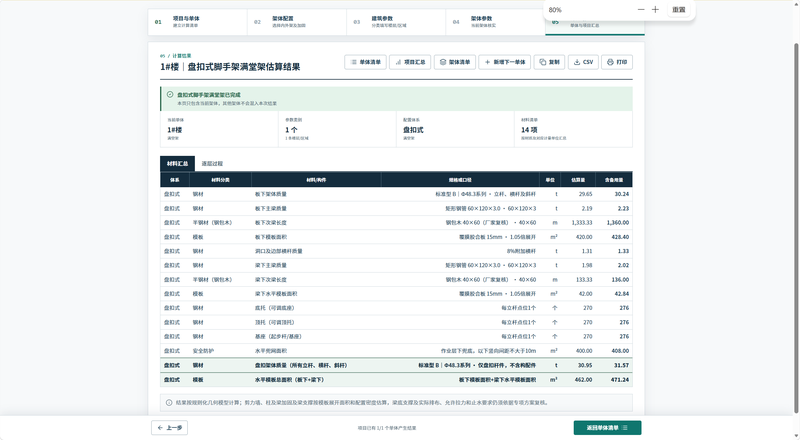Open the 单体清单 toolbar button
The width and height of the screenshot is (800, 440).
coord(365,62)
